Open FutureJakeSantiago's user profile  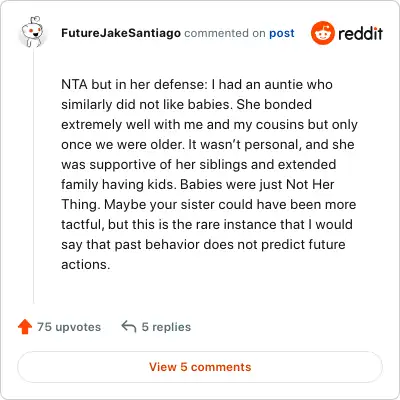(x=121, y=33)
